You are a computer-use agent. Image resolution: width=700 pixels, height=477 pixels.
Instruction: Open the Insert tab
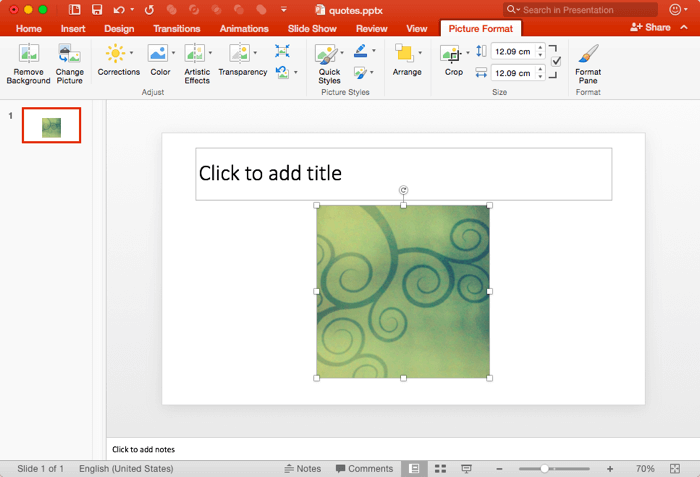73,29
